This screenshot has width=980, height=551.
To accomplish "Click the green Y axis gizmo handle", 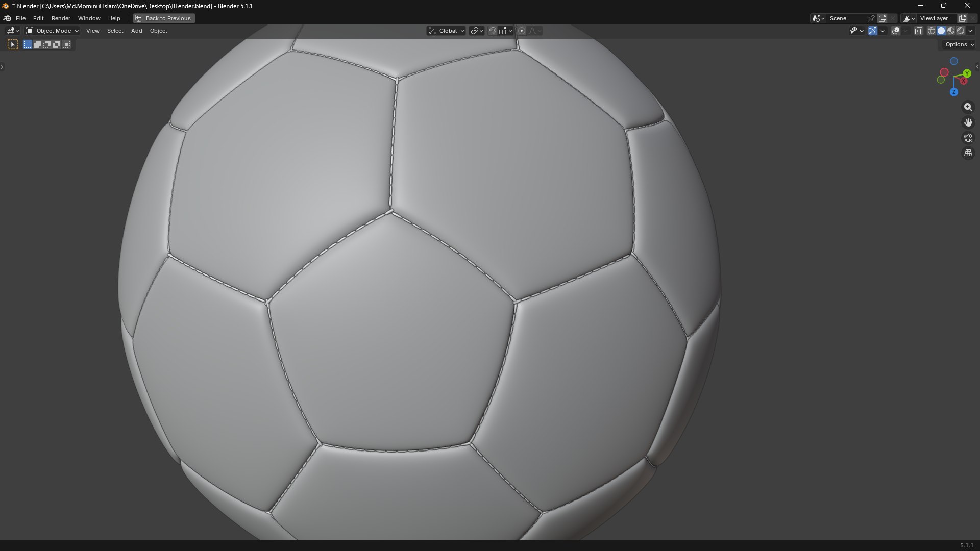I will pos(967,74).
